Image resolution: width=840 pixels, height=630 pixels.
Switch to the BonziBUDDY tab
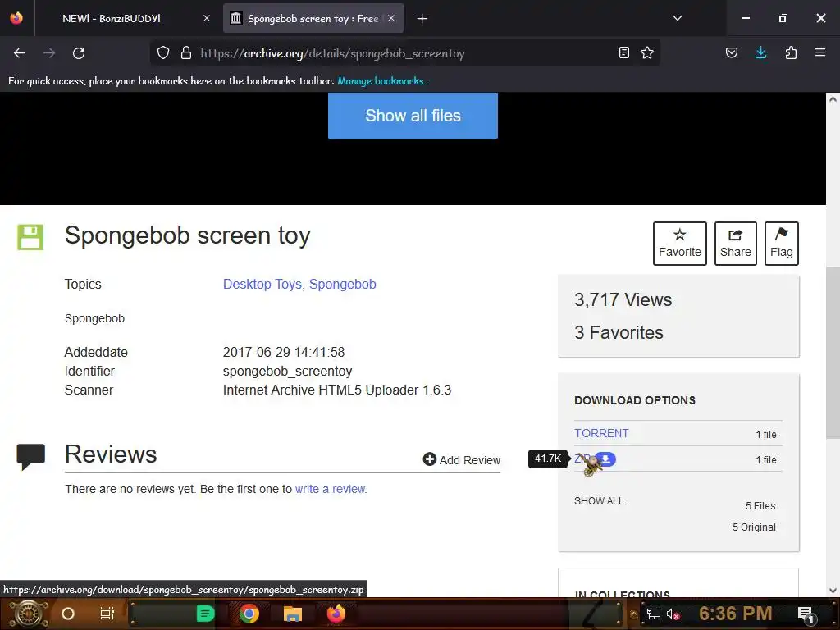[x=112, y=18]
